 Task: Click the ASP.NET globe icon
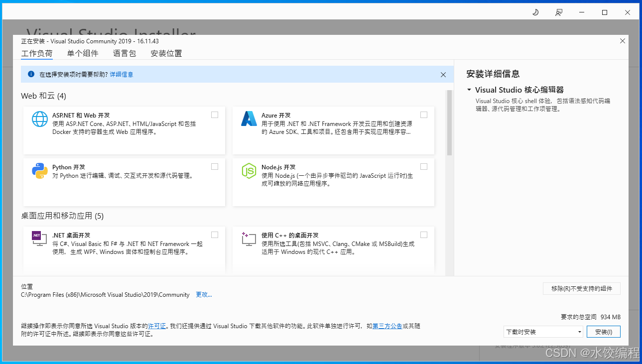(40, 120)
